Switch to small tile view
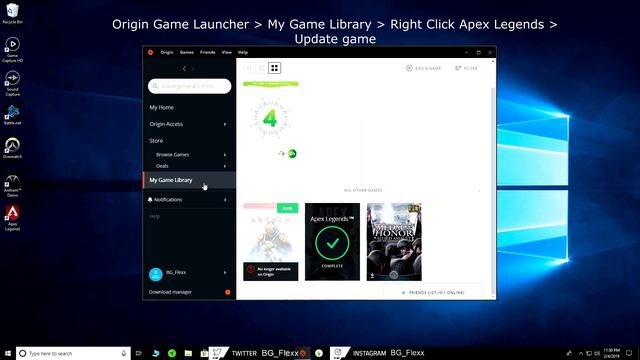 pyautogui.click(x=249, y=68)
